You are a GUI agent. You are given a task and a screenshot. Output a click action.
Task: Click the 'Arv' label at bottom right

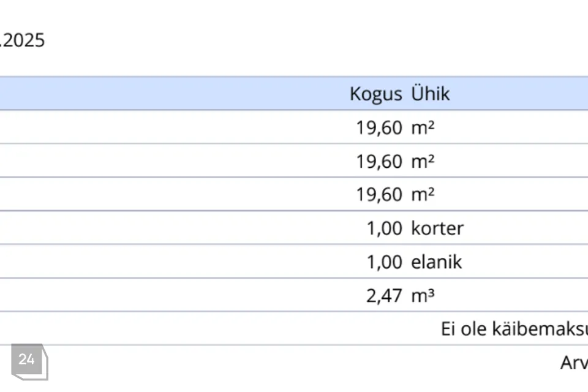coord(573,363)
